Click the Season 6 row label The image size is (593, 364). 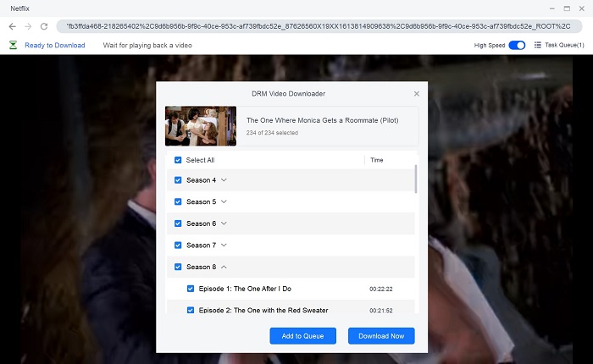click(202, 223)
